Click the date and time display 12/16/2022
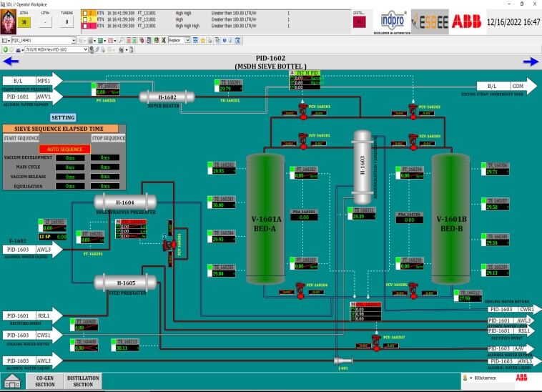542x392 pixels. click(513, 22)
